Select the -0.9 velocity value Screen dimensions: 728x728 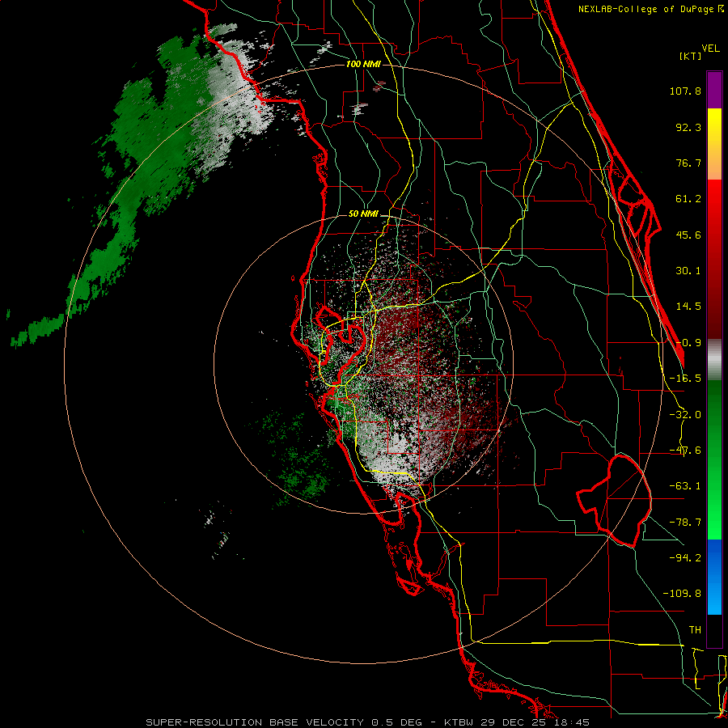pos(688,343)
